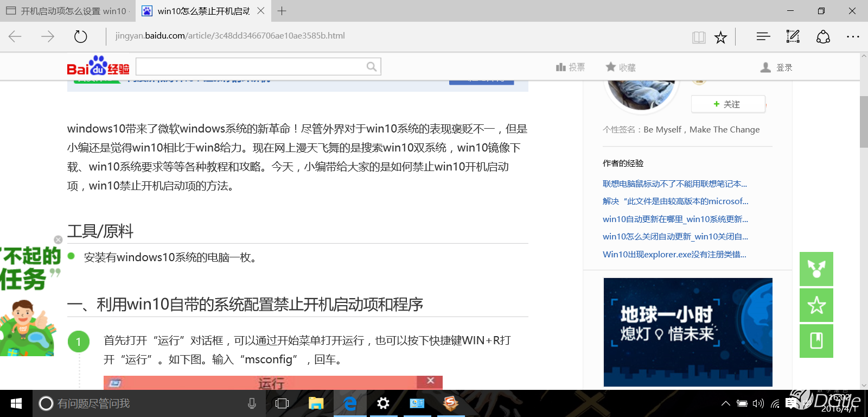This screenshot has height=417, width=868.
Task: Click scrollbar up arrow
Action: (x=864, y=56)
